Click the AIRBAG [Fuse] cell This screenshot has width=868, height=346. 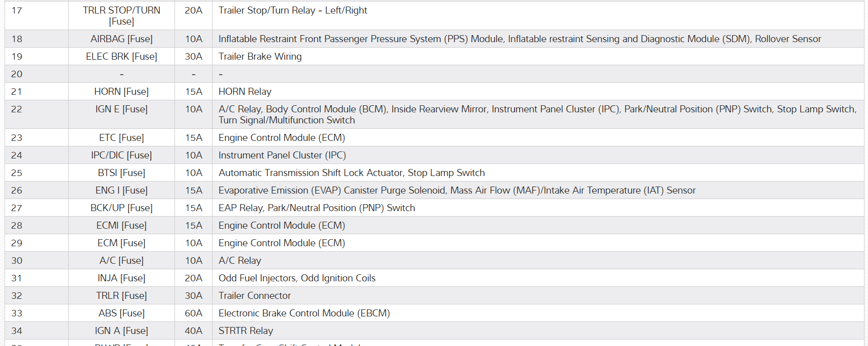[121, 39]
